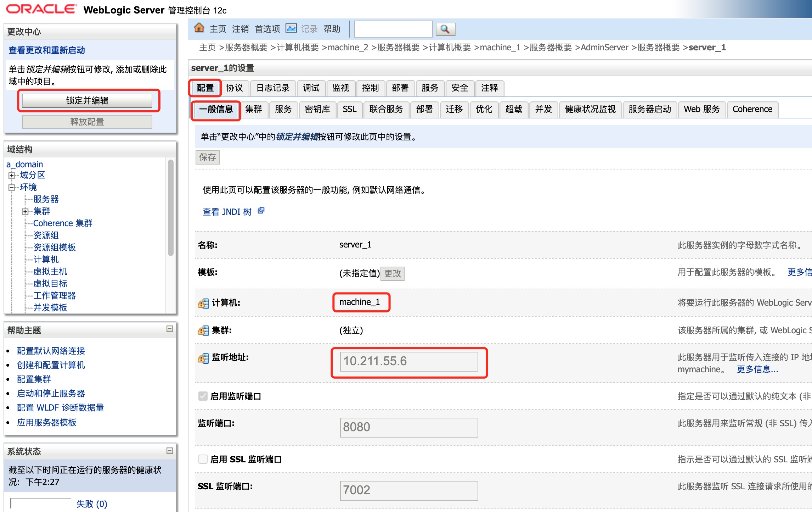812x512 pixels.
Task: Click AdminServer in the breadcrumb
Action: (x=604, y=48)
